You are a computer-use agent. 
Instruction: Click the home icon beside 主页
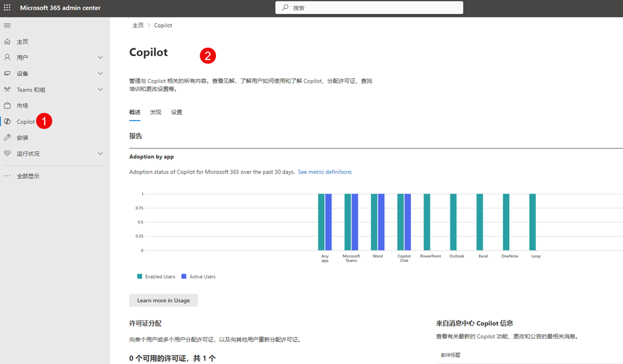coord(7,41)
